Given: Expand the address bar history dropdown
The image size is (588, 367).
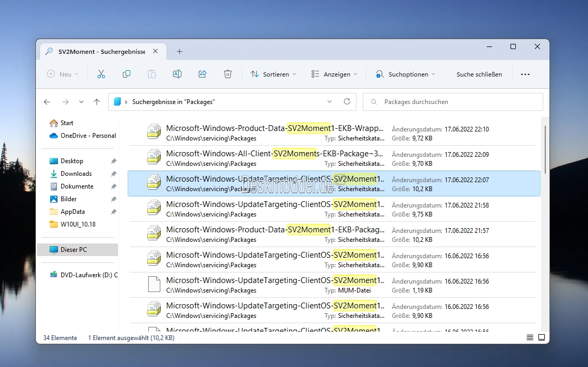Looking at the screenshot, I should click(330, 101).
